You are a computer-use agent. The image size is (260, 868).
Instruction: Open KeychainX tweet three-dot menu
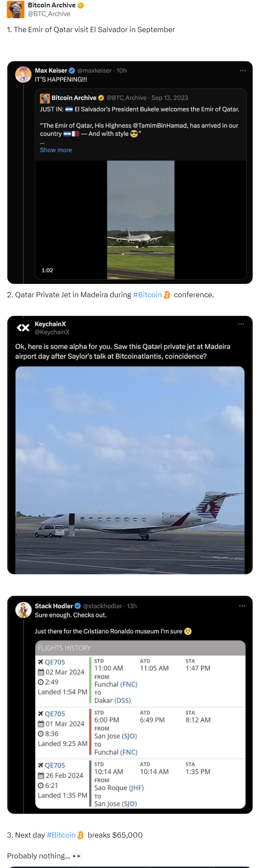[241, 324]
